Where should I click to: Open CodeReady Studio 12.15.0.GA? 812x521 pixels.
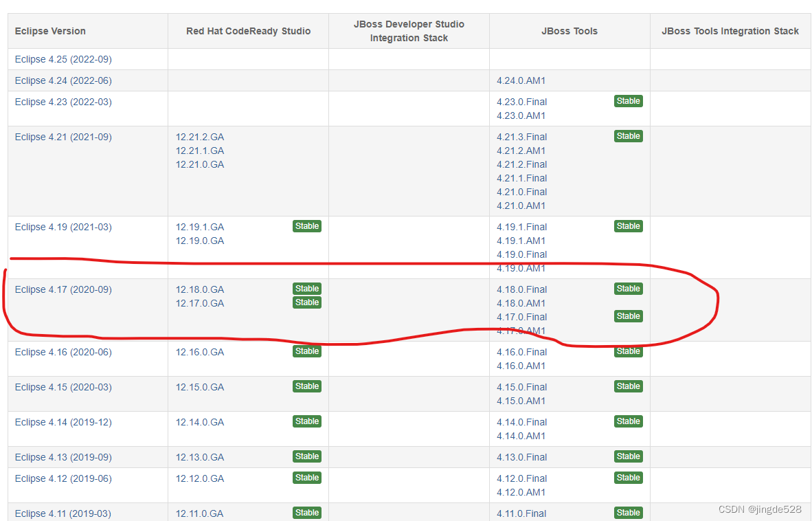point(200,388)
